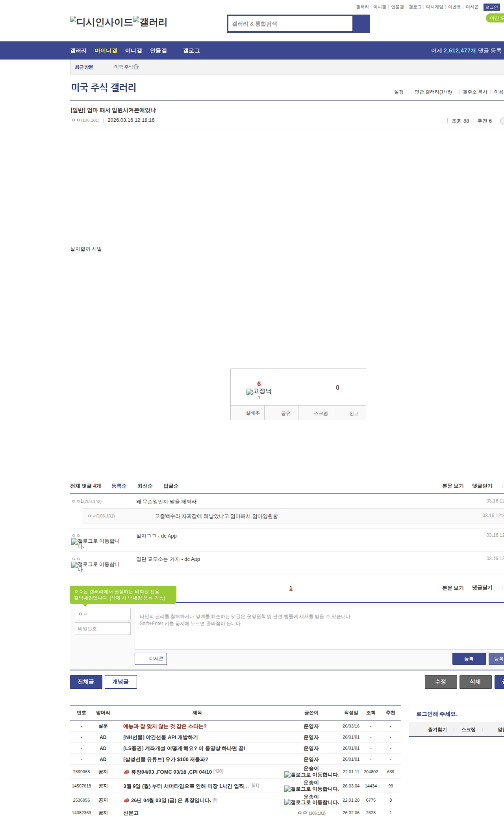Screen dimensions: 504x819
Task: Click the search button beside the search box
Action: coord(361,24)
